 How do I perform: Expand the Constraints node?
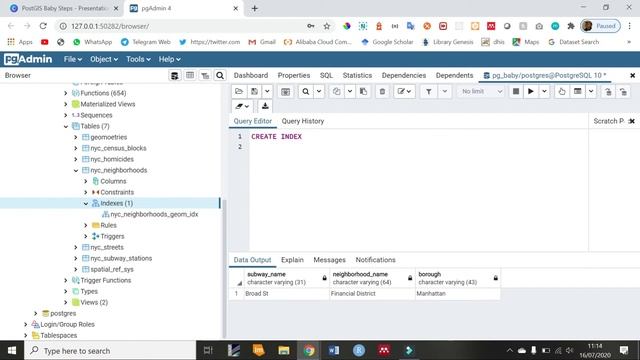tap(86, 192)
